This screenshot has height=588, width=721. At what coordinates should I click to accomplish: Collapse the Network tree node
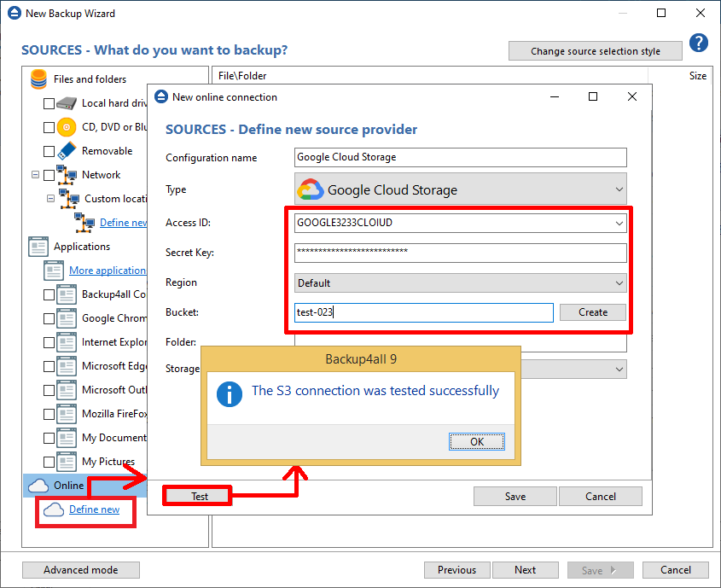[x=35, y=175]
